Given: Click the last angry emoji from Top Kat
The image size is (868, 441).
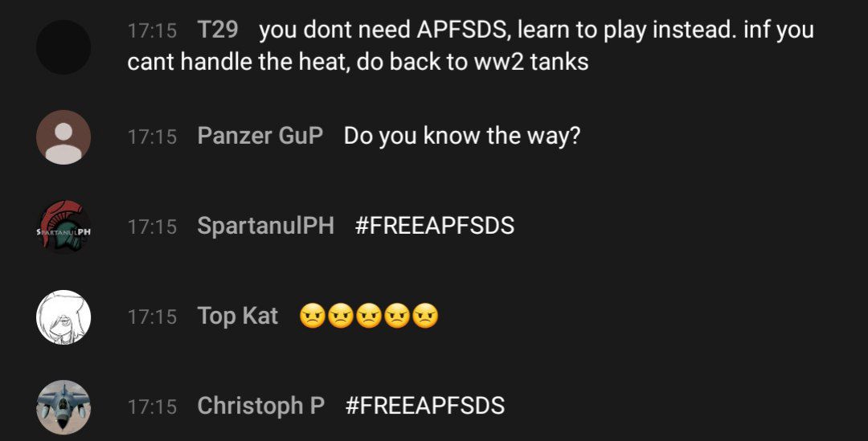Looking at the screenshot, I should (425, 316).
